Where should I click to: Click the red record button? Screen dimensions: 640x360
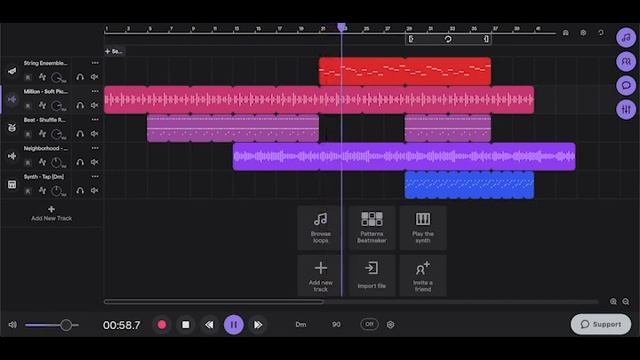click(162, 324)
